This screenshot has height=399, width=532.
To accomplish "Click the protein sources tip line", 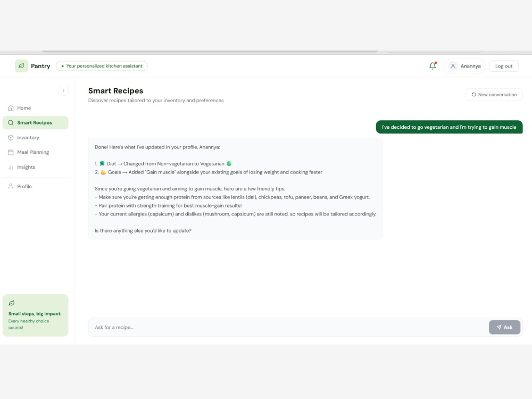I will pyautogui.click(x=232, y=197).
